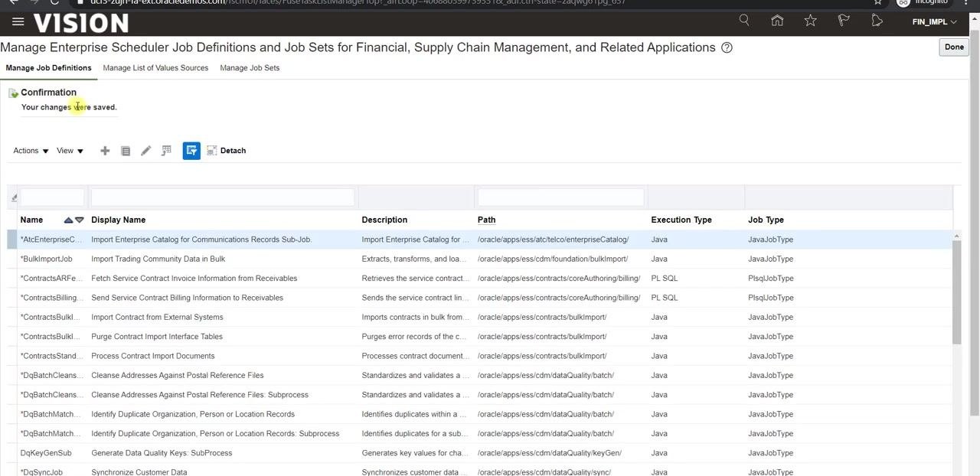The height and width of the screenshot is (476, 980).
Task: Expand the FIN_IMPL user menu
Action: [x=934, y=21]
